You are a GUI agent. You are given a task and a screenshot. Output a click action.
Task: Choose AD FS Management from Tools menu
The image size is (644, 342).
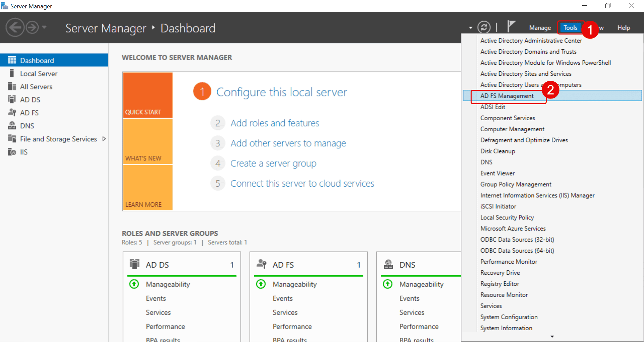click(507, 96)
